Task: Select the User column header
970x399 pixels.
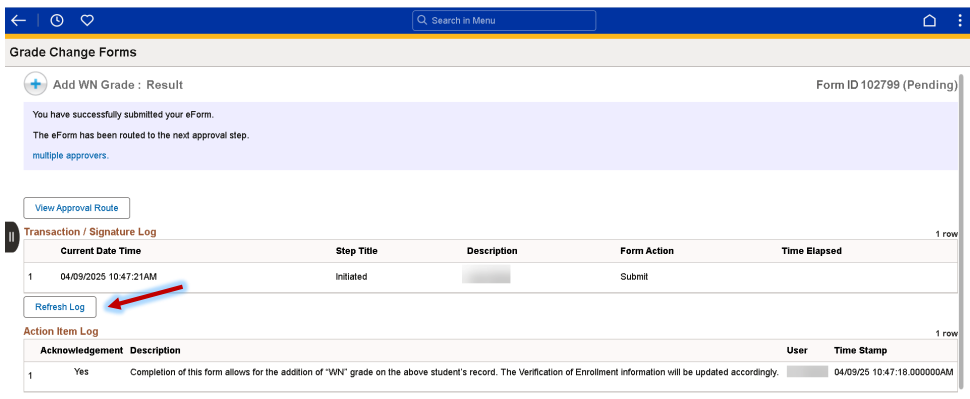Action: tap(797, 350)
